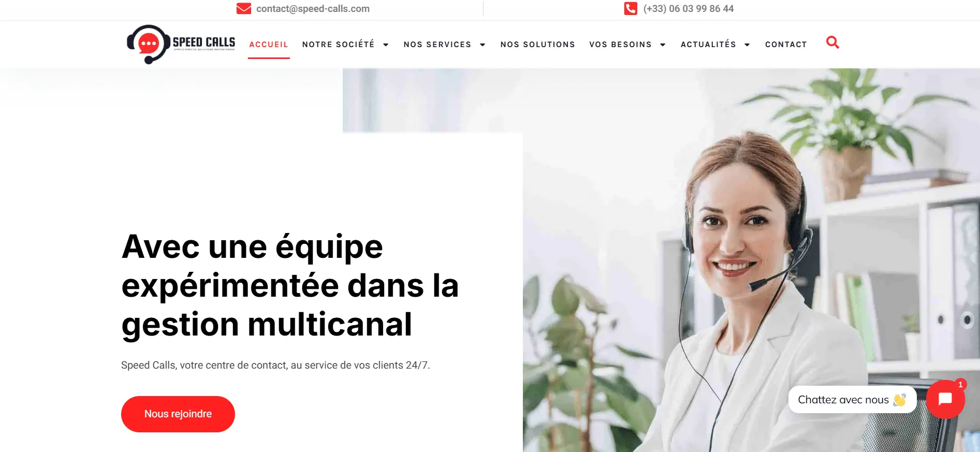Click the Chattez avec nous prompt bubble
Image resolution: width=980 pixels, height=452 pixels.
pos(852,400)
